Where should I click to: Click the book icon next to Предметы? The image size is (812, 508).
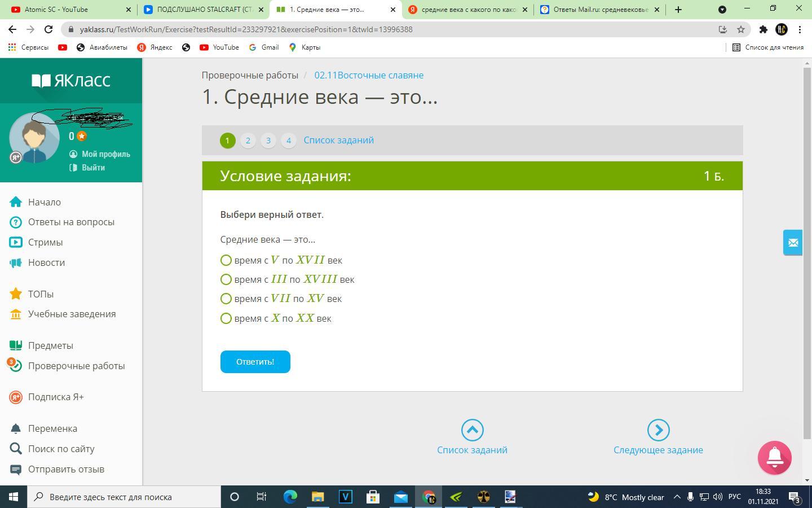(16, 345)
